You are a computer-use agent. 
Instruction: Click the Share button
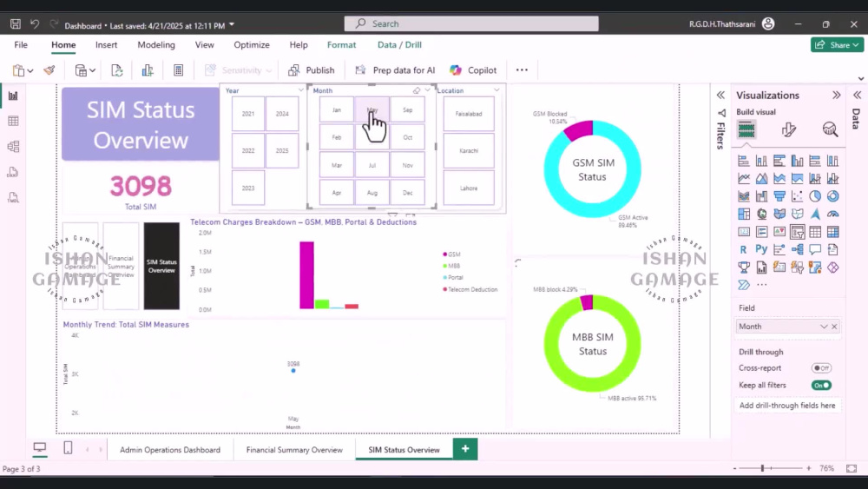click(837, 45)
